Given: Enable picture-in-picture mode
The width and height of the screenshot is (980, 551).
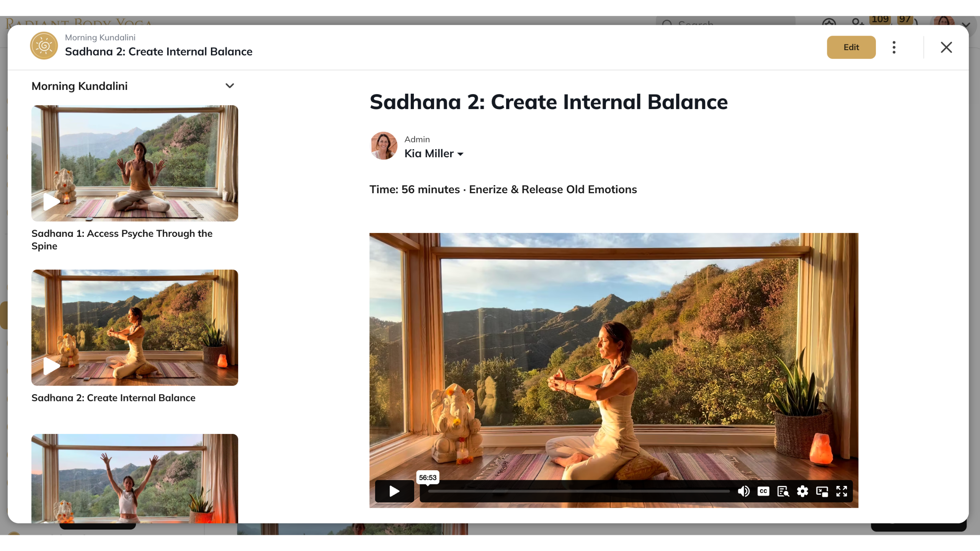Looking at the screenshot, I should click(822, 491).
